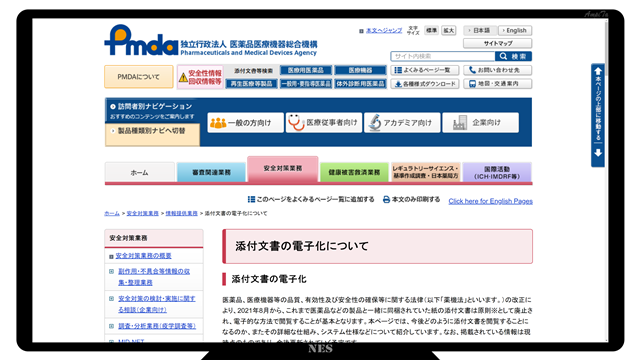Jump to page top with up arrow
Viewport: 640px width, 360px height.
[x=598, y=71]
